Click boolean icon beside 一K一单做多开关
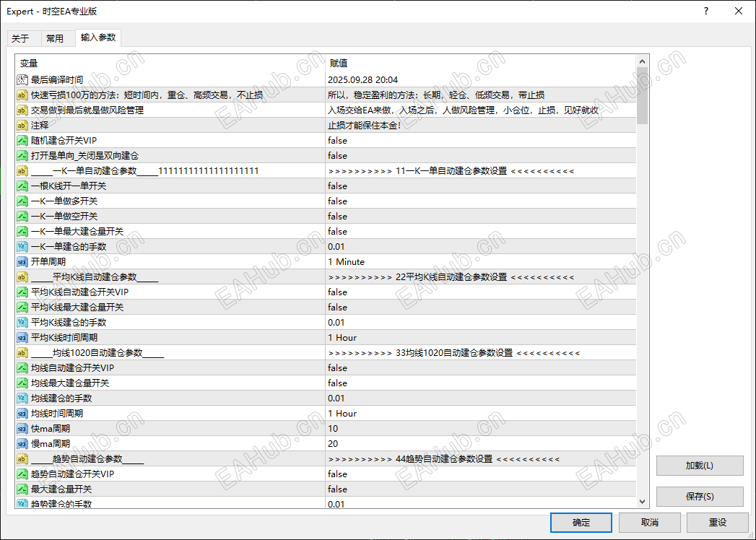 pos(22,201)
